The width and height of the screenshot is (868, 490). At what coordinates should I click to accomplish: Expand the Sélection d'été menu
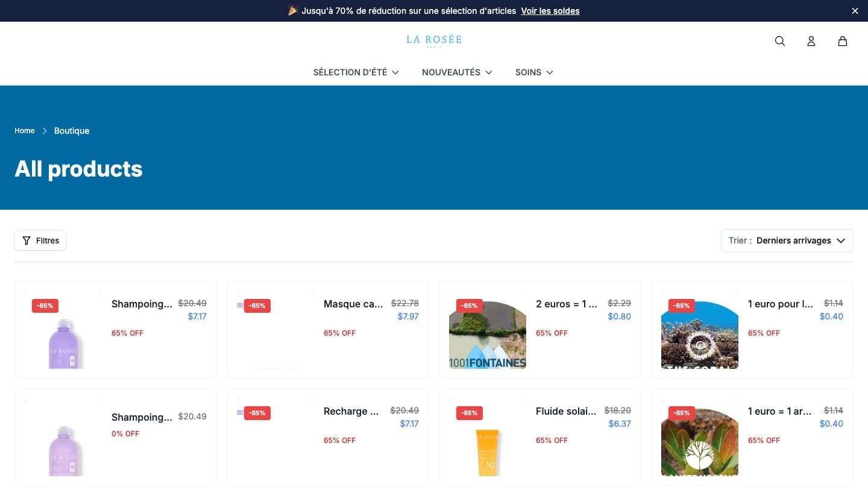click(356, 72)
